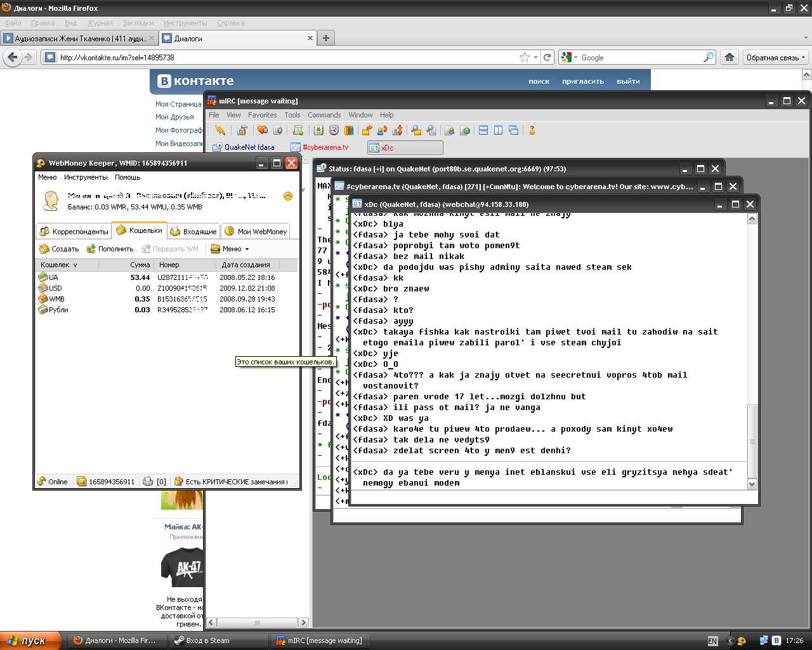Click Создать wallet button in WebMoney

tap(59, 249)
